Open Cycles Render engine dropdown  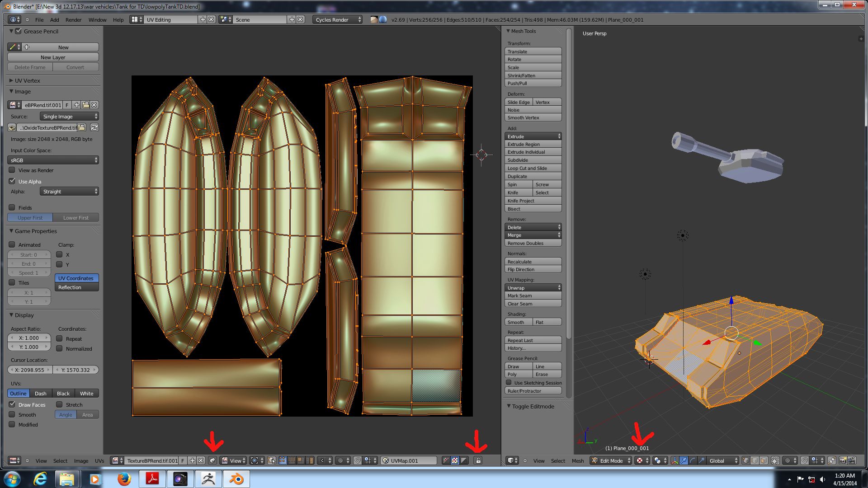click(x=337, y=19)
